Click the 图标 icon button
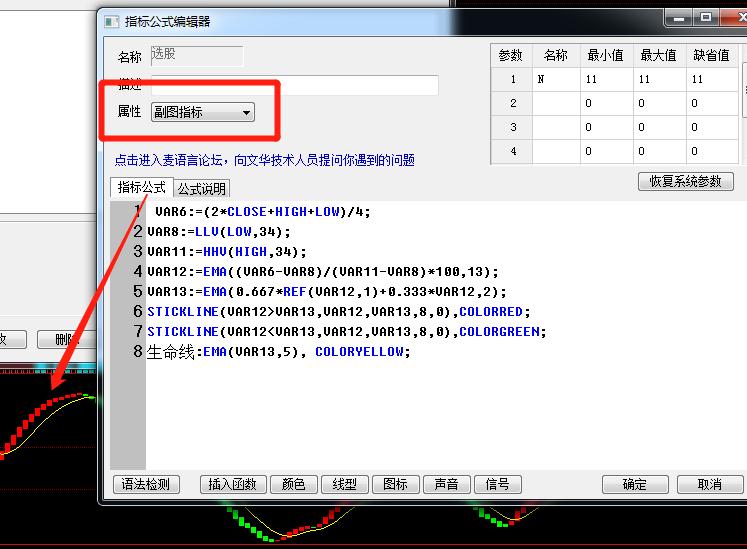The image size is (747, 549). pos(396,484)
